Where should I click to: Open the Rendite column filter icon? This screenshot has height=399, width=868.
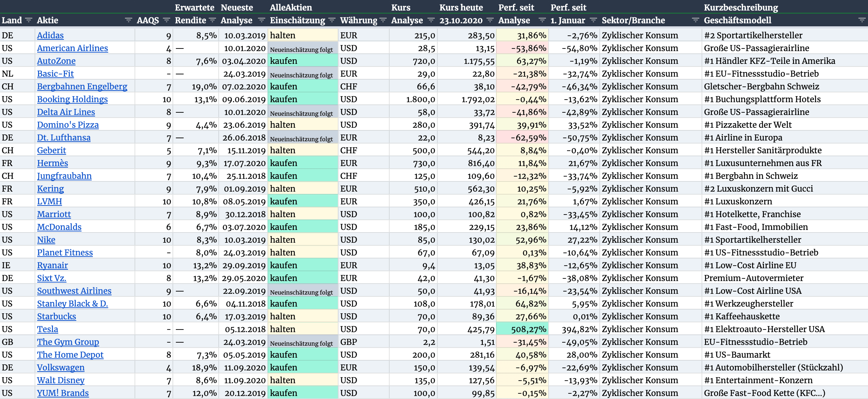tap(212, 20)
